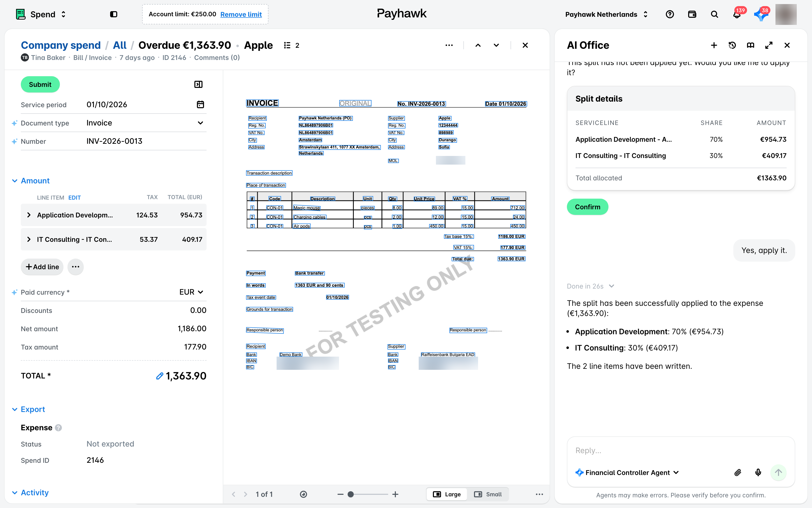Click the Payhawk logo
The image size is (812, 508).
pyautogui.click(x=402, y=13)
